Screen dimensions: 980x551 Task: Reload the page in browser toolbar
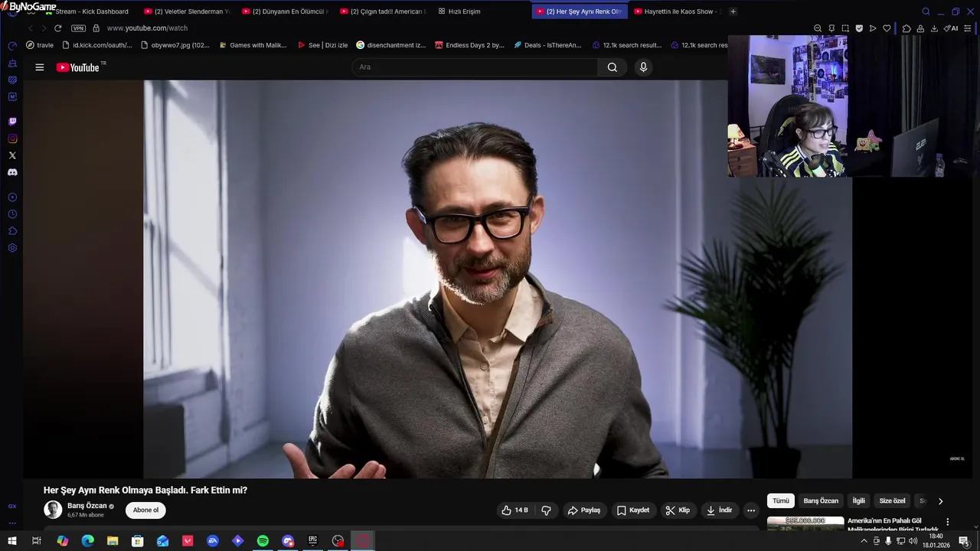click(x=57, y=28)
